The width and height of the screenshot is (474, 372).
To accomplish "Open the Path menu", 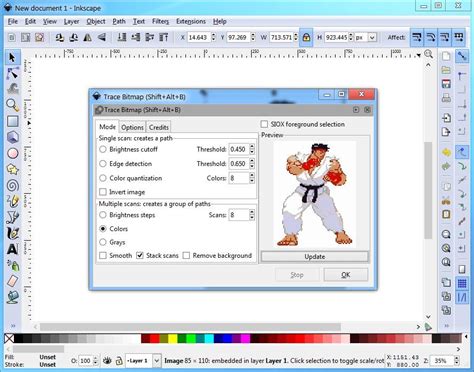I will [119, 21].
